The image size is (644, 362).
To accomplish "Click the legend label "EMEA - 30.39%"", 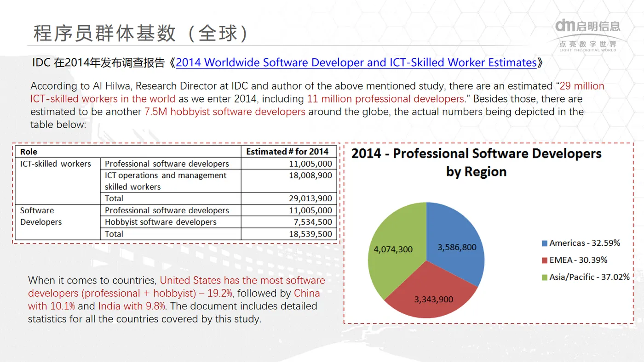I will pos(578,260).
